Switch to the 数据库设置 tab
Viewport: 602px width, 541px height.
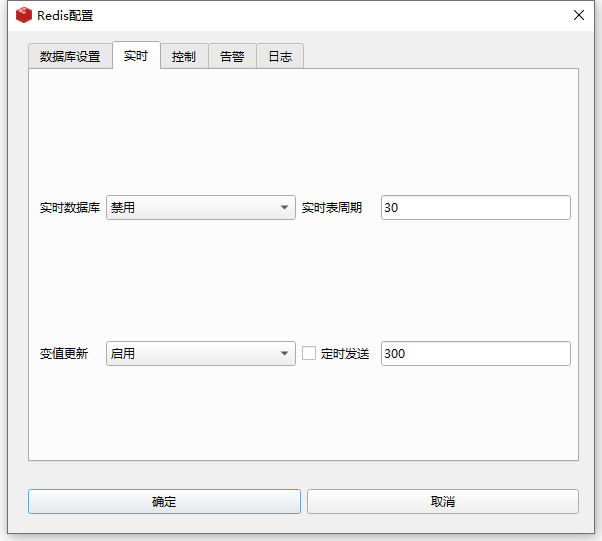[x=70, y=56]
